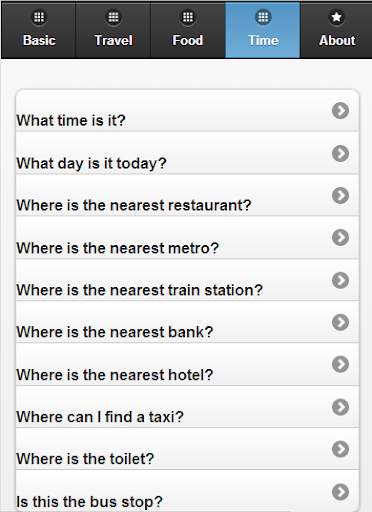
Task: Select the Basic tab label
Action: 39,40
